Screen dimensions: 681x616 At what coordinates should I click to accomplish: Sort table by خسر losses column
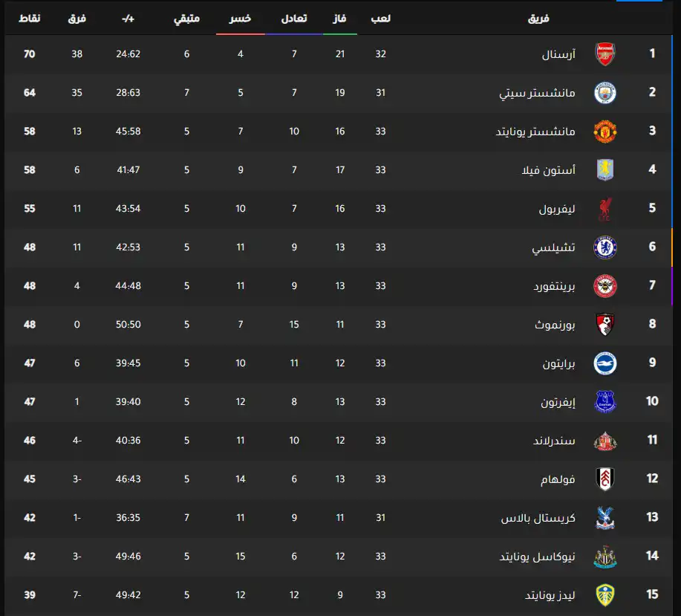pos(240,18)
